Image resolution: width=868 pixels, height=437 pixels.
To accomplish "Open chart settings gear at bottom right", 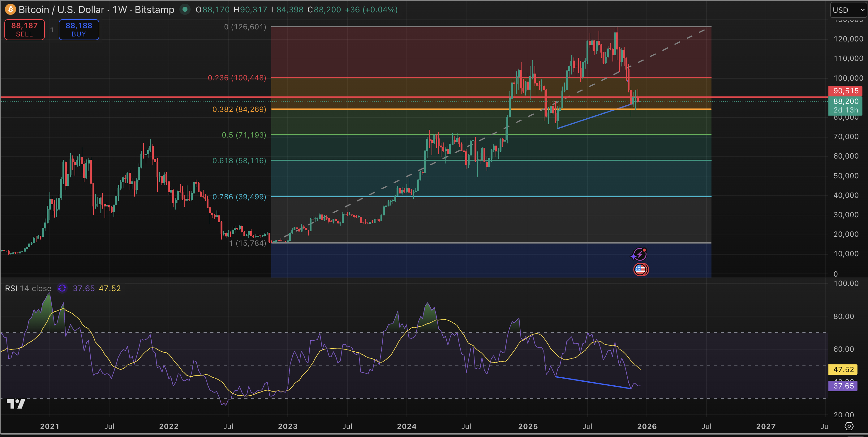I will [x=849, y=426].
